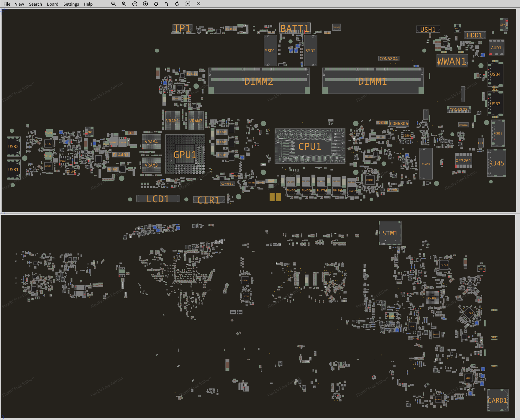Click the magnifier icon left of minus circle

124,4
